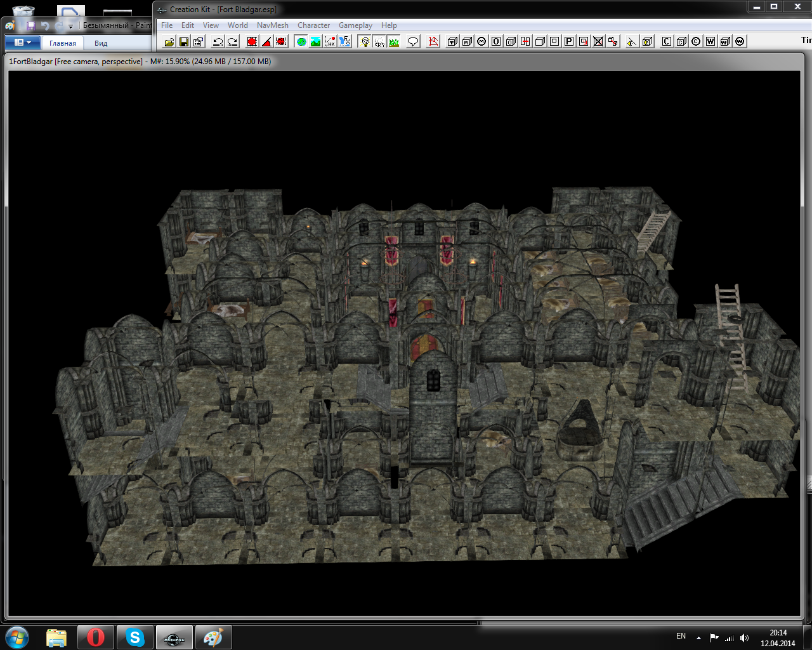Expand Paint quick access toolbar customize arrow
Screen dimensions: 812x650
(x=70, y=26)
